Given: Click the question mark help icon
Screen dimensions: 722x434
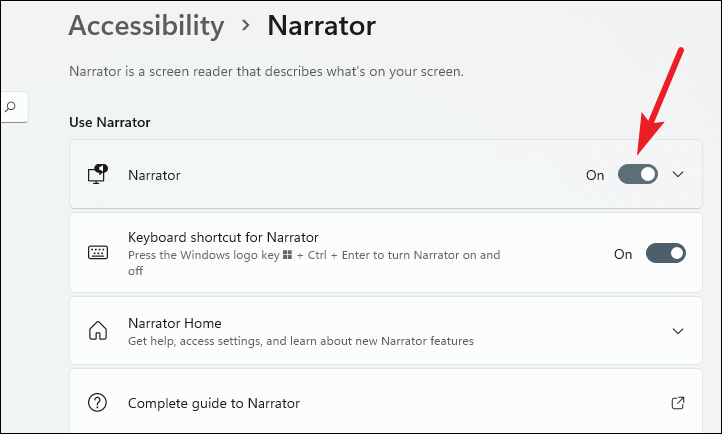Looking at the screenshot, I should 97,403.
